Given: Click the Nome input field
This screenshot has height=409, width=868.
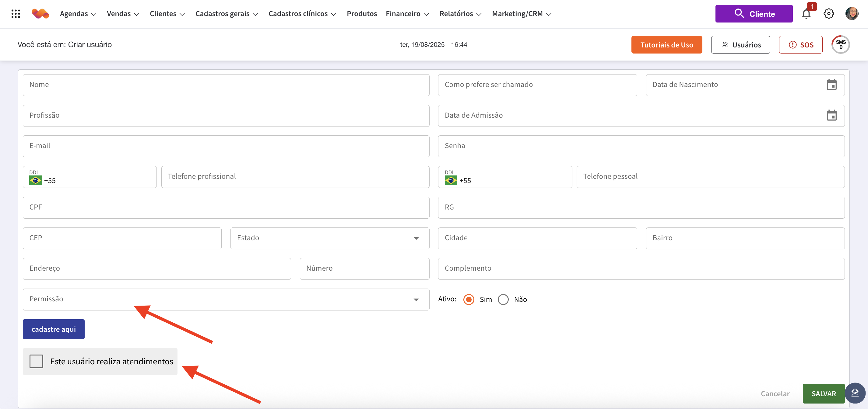Looking at the screenshot, I should (226, 85).
